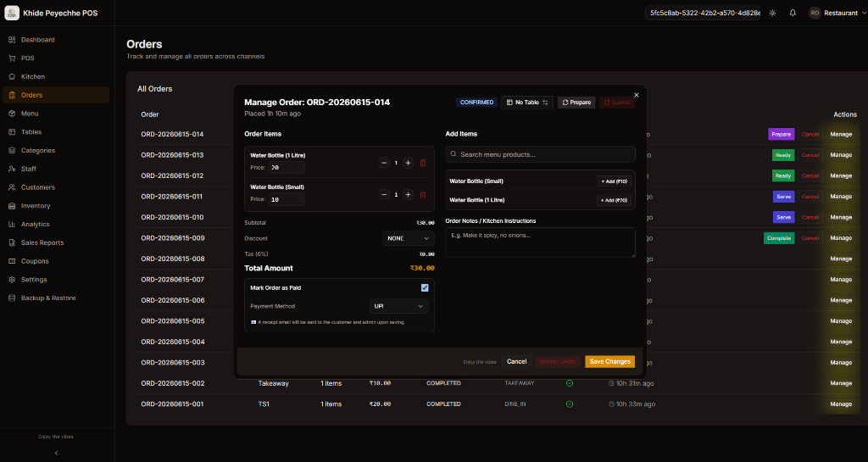Click the Menu box icon in sidebar
The width and height of the screenshot is (868, 462).
click(x=12, y=114)
